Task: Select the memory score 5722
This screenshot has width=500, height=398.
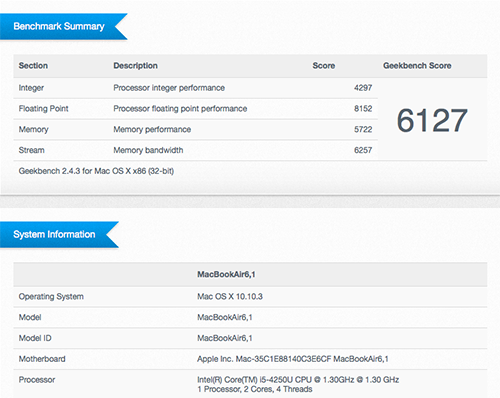Action: [x=363, y=130]
